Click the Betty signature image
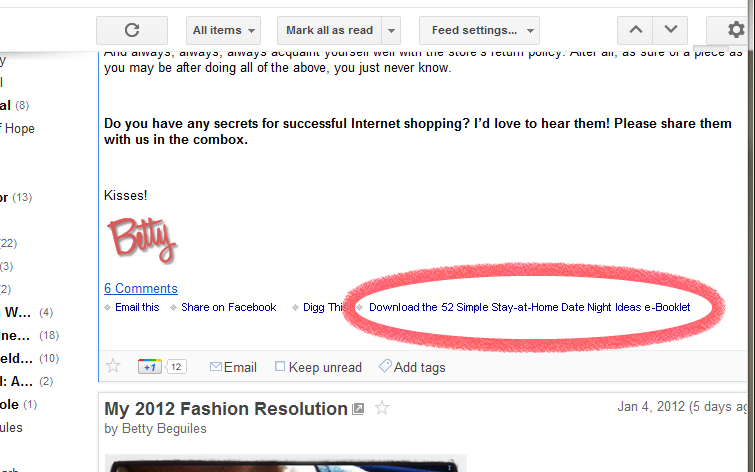The height and width of the screenshot is (472, 755). (x=142, y=240)
